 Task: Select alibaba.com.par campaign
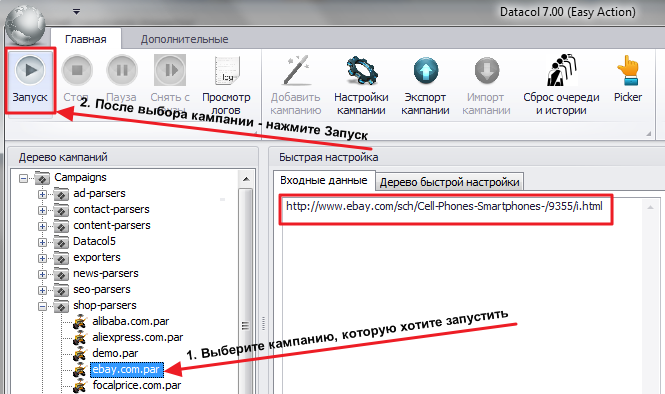click(131, 321)
